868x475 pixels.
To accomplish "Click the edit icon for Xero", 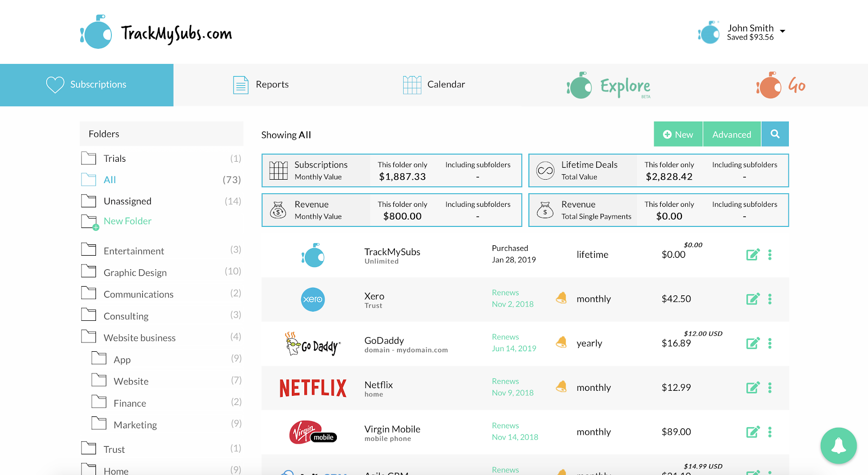I will 752,299.
